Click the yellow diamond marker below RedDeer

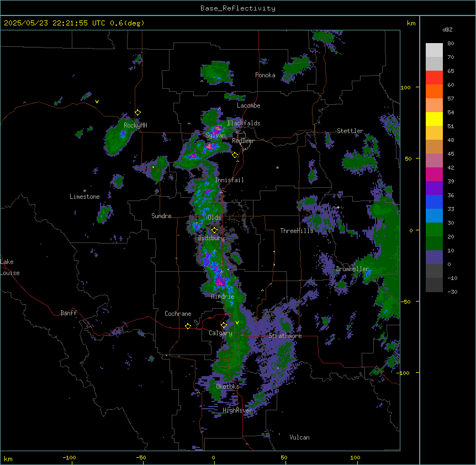coord(235,155)
